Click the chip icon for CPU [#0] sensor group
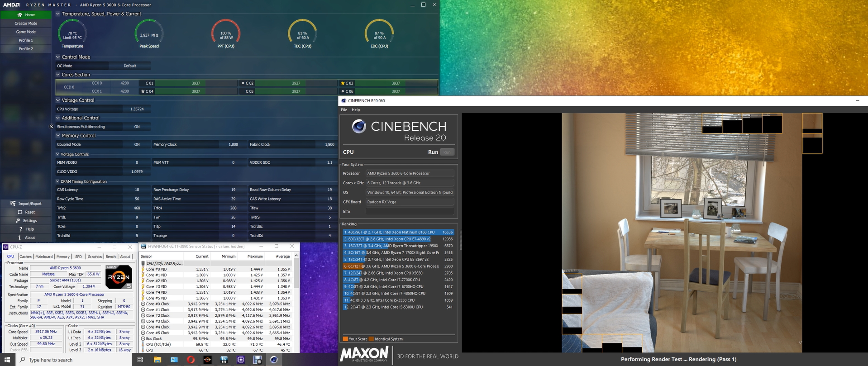Image resolution: width=868 pixels, height=366 pixels. (x=143, y=263)
